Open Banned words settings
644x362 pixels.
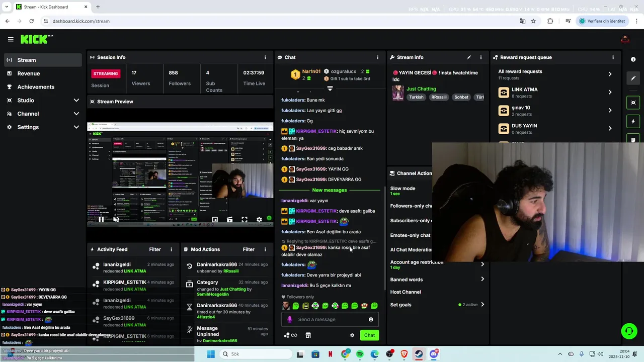(x=437, y=280)
